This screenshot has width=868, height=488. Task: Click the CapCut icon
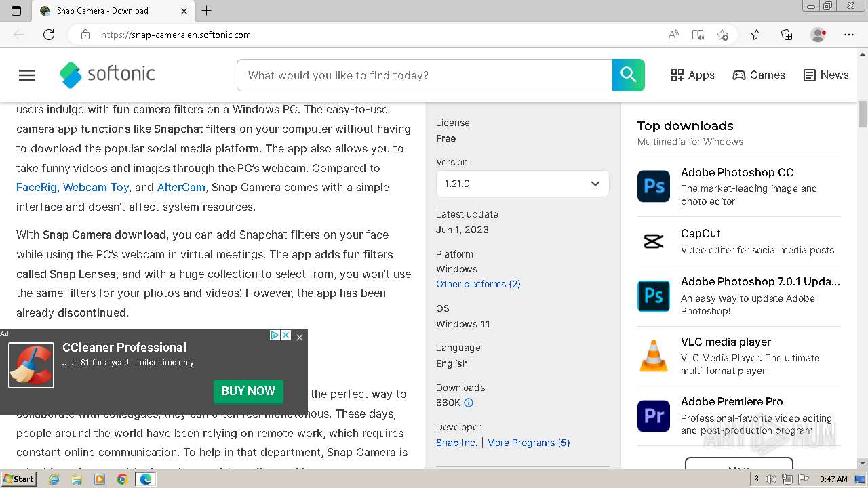pos(654,241)
